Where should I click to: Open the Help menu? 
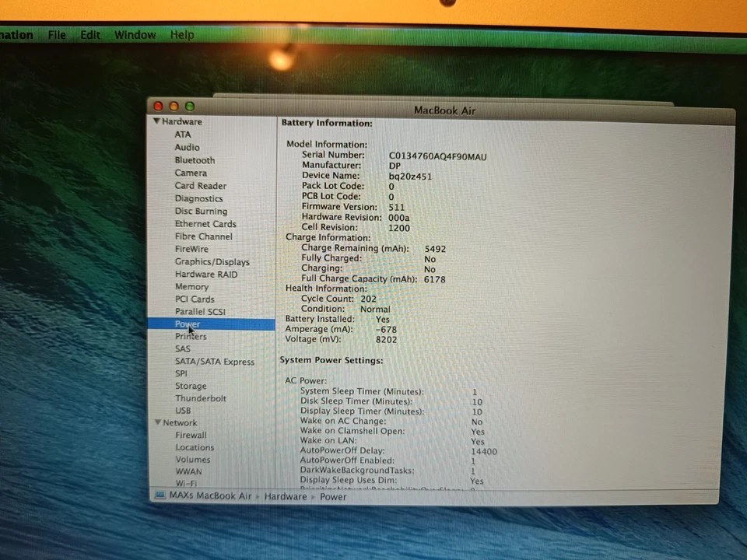pyautogui.click(x=181, y=34)
